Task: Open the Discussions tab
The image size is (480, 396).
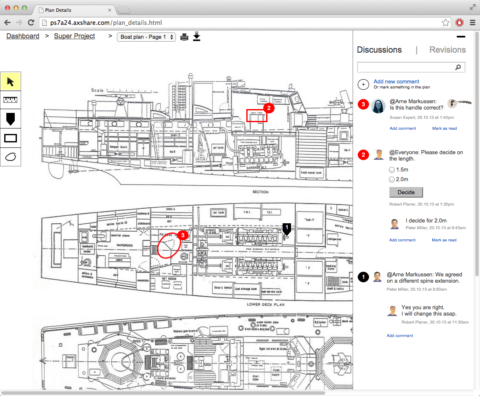Action: (379, 50)
